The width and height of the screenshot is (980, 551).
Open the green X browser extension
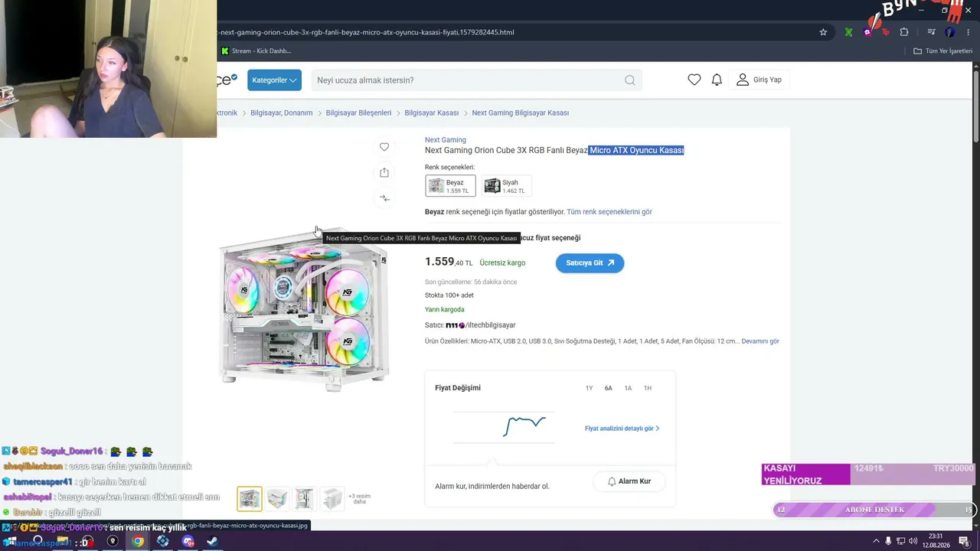[848, 32]
